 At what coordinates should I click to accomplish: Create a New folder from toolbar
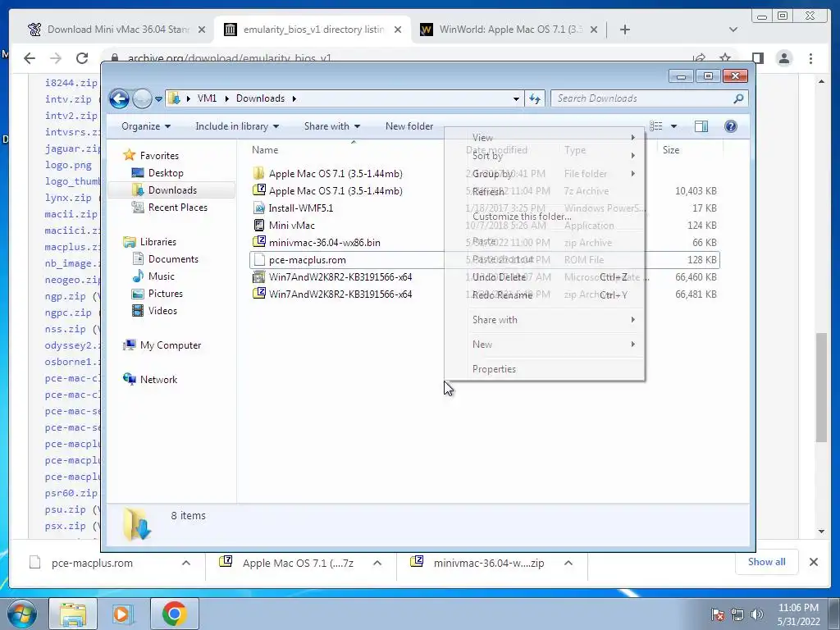point(409,126)
